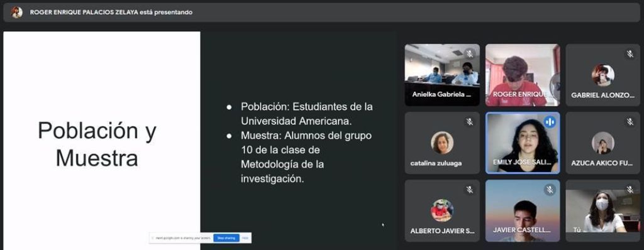Click the blue Stop sharing button

(x=226, y=238)
